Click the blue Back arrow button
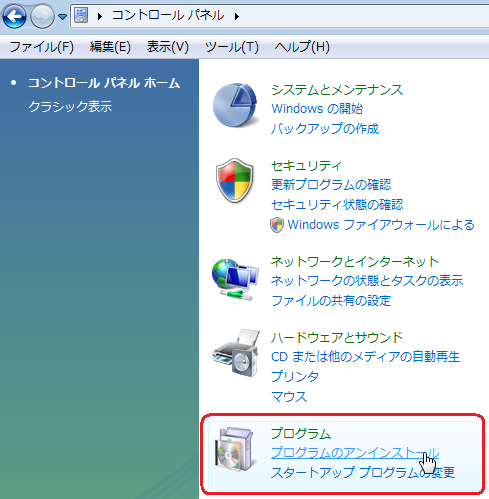489x499 pixels. [x=14, y=16]
